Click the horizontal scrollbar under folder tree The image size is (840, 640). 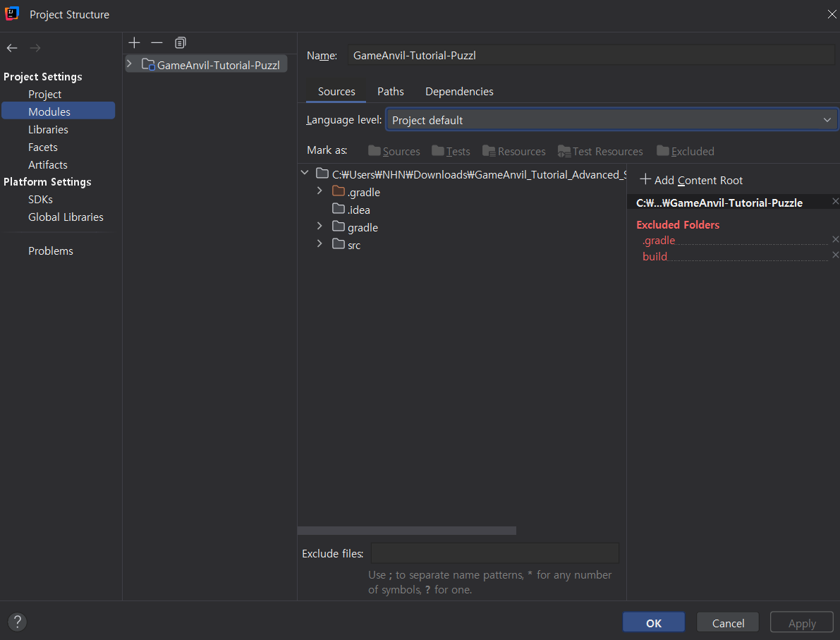(407, 531)
